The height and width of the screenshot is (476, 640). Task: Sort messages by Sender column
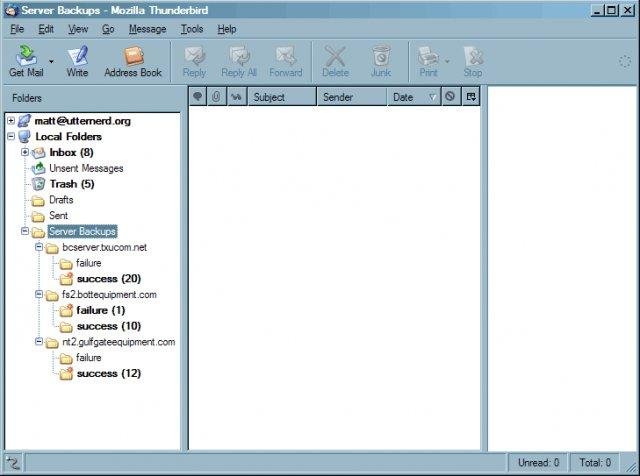tap(351, 97)
